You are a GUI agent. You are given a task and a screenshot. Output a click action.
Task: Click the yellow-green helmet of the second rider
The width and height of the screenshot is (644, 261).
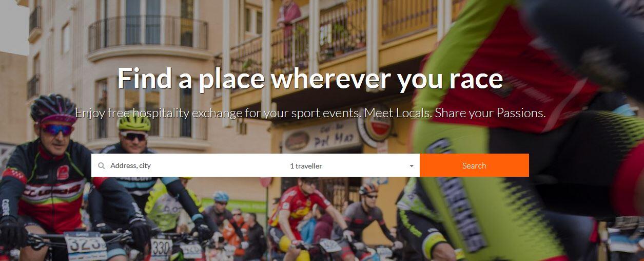(134, 122)
